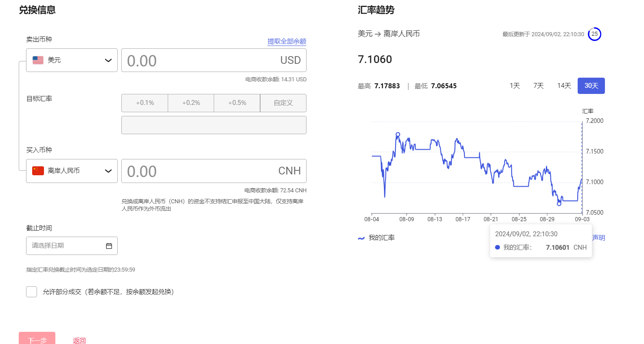The image size is (644, 344).
Task: Select the 30天 chart range
Action: click(x=591, y=86)
